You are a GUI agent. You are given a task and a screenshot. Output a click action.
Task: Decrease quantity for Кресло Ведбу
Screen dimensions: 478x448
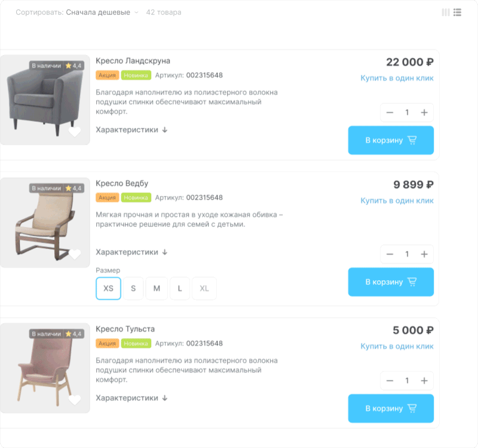pyautogui.click(x=390, y=254)
